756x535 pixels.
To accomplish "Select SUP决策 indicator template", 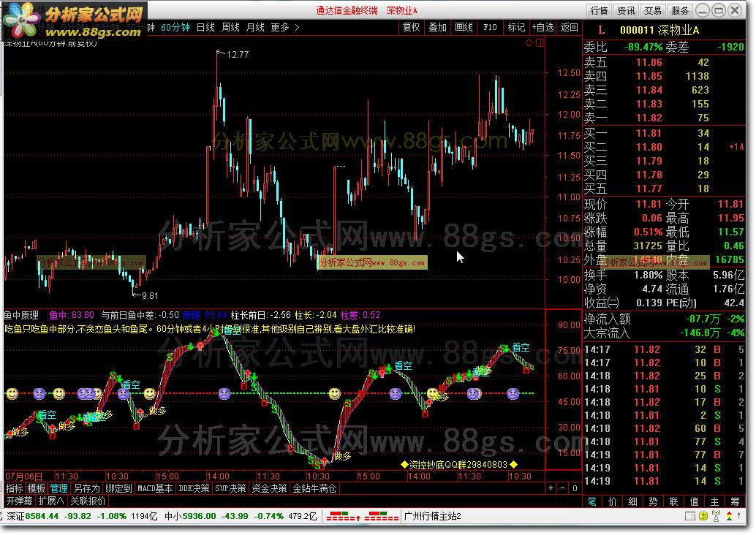I will point(230,488).
